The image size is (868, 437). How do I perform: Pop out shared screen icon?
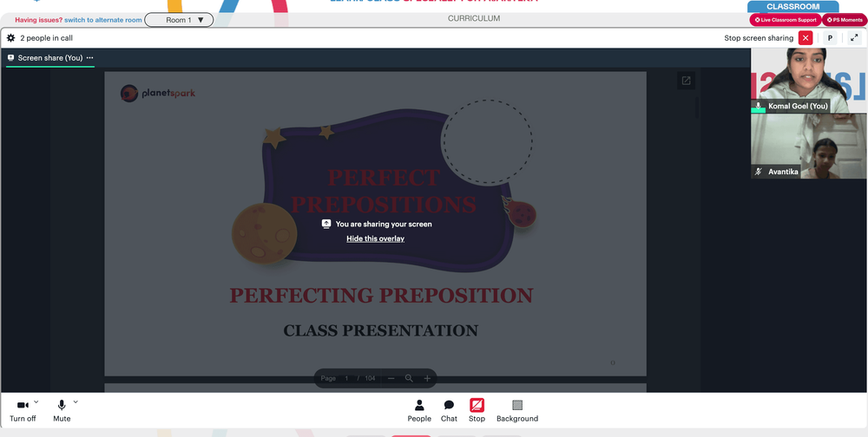tap(686, 81)
